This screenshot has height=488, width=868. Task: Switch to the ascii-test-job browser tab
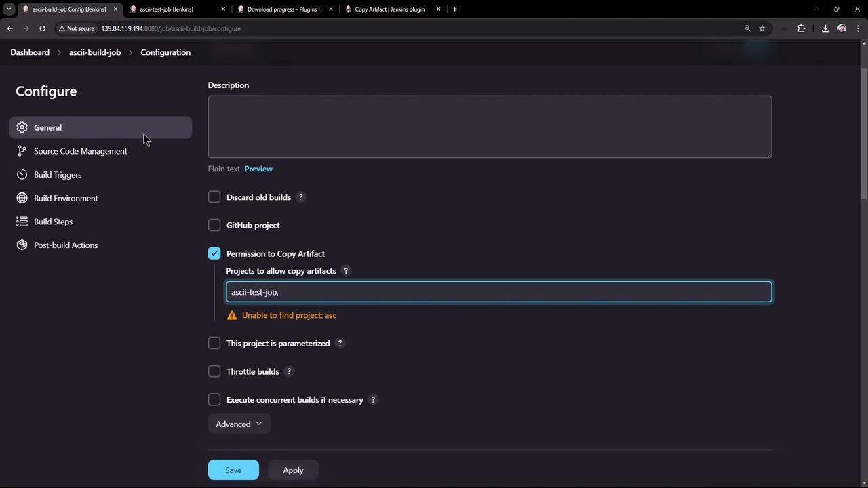(178, 9)
